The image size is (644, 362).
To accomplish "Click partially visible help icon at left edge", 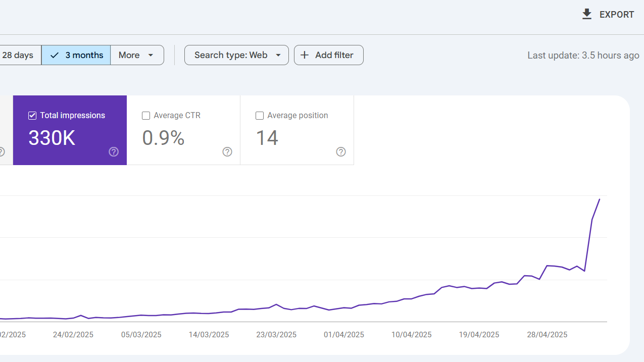I will click(2, 152).
